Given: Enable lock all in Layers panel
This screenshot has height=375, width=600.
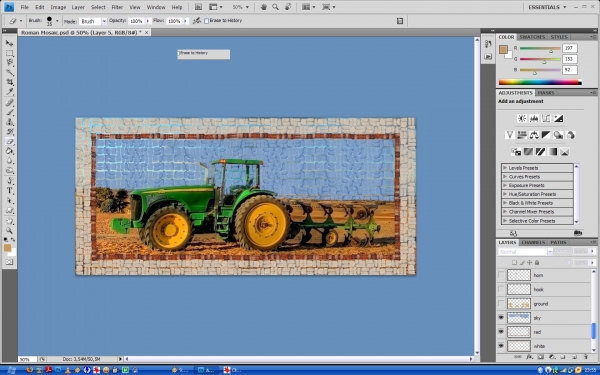Looking at the screenshot, I should [x=537, y=262].
